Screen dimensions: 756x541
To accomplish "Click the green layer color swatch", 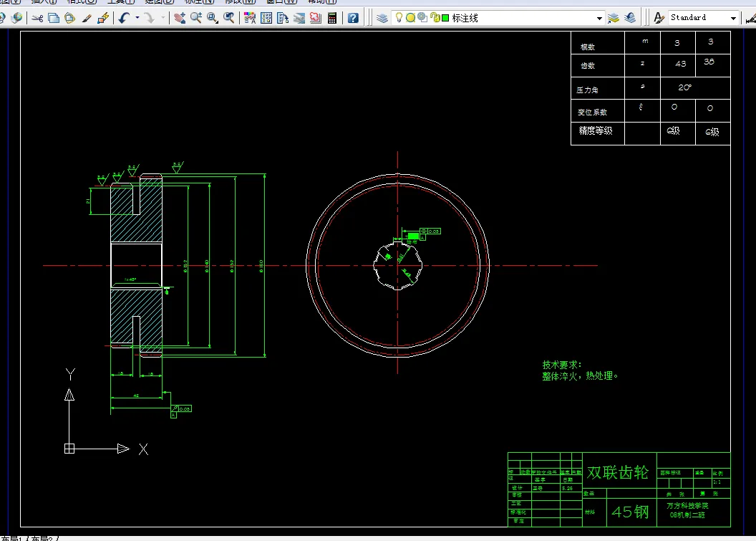I will (445, 18).
